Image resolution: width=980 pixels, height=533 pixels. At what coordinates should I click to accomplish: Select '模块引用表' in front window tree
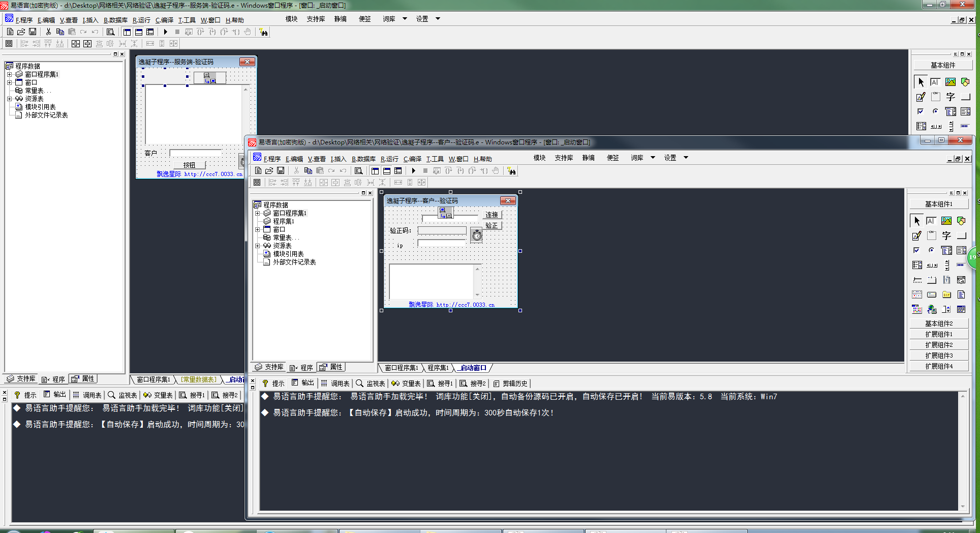[x=288, y=254]
